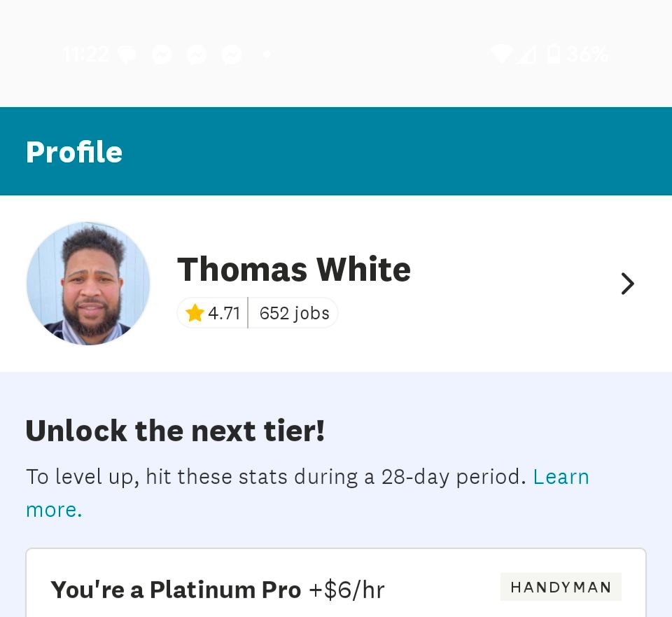Tap Thomas White's profile photo
Screen dimensions: 672x617
88,284
